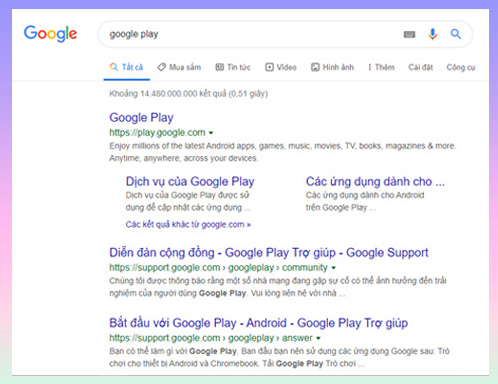Open Cài đặt settings
The width and height of the screenshot is (498, 384).
pos(421,67)
